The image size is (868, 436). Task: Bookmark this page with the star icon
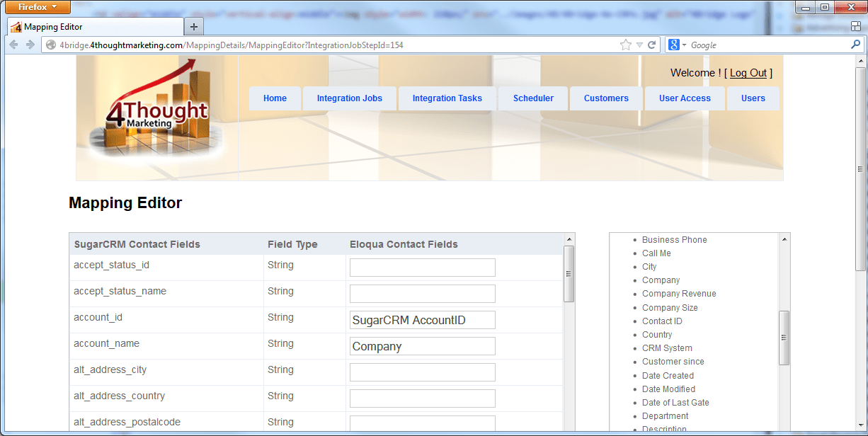[x=625, y=45]
